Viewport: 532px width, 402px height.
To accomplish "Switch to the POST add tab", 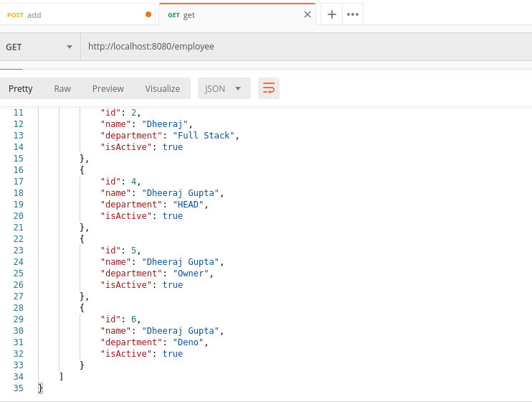I will tap(72, 14).
